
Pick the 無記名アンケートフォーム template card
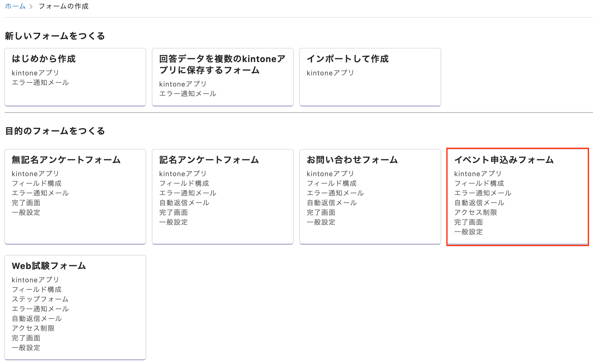(x=75, y=197)
